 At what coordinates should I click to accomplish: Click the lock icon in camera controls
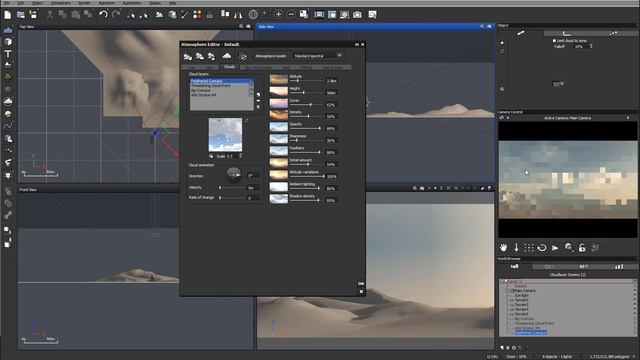tap(582, 247)
